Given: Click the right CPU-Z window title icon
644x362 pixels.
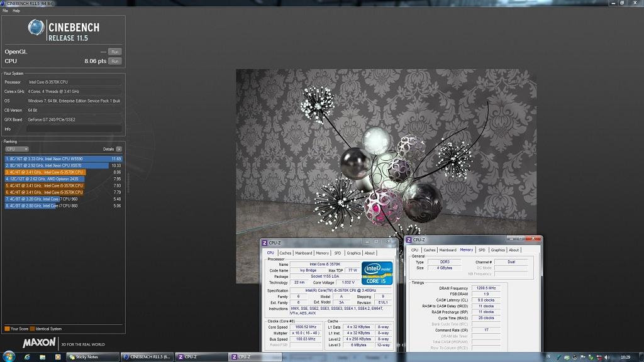Looking at the screenshot, I should (409, 239).
